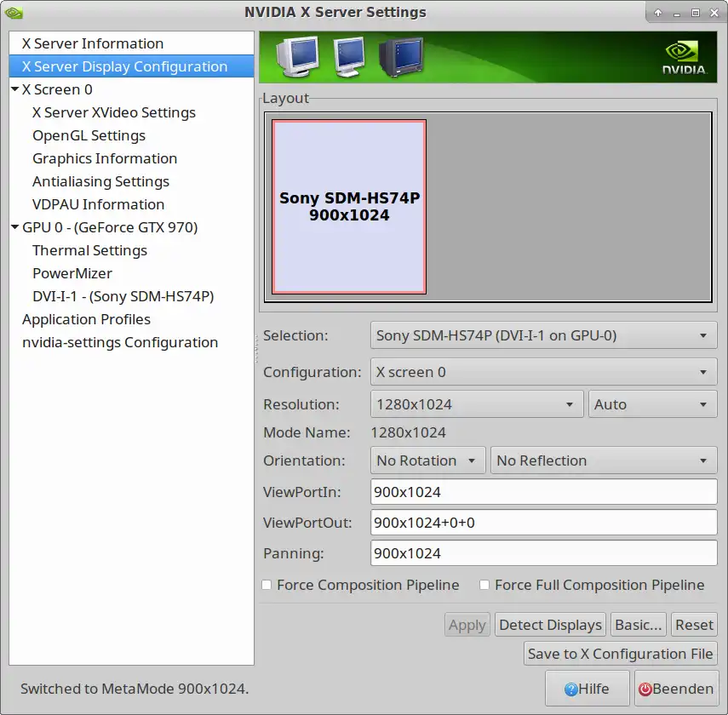Click the status text Switched to MetaMode

[135, 689]
